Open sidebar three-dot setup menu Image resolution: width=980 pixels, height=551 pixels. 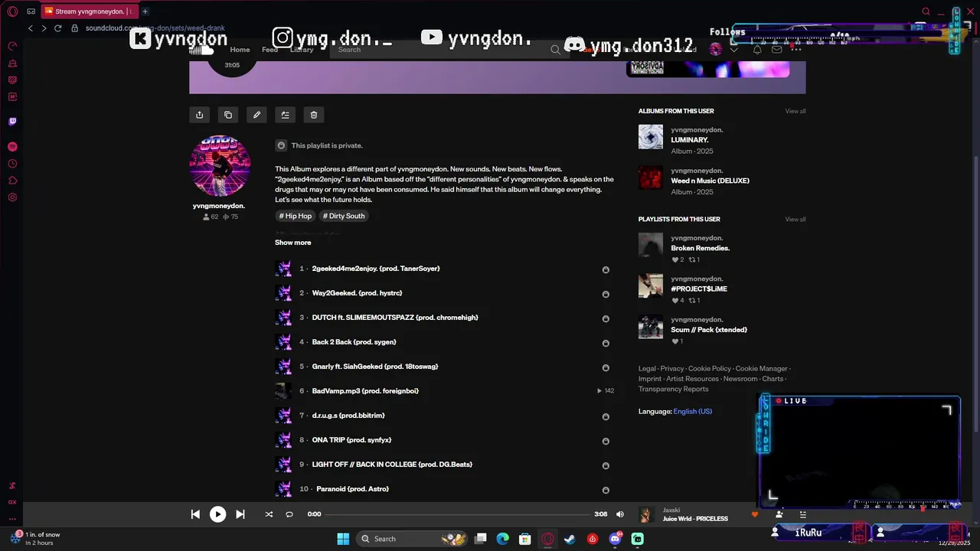click(x=12, y=518)
